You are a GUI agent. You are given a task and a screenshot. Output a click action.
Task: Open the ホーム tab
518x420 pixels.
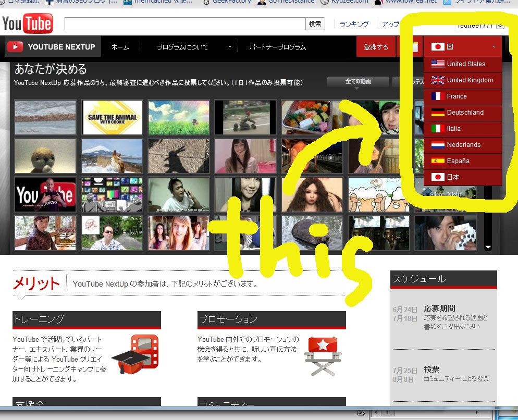pos(120,47)
